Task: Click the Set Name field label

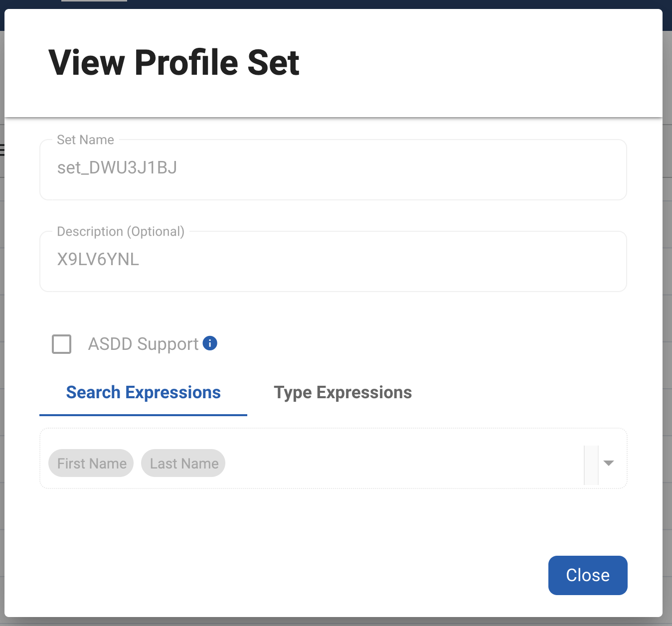Action: coord(85,140)
